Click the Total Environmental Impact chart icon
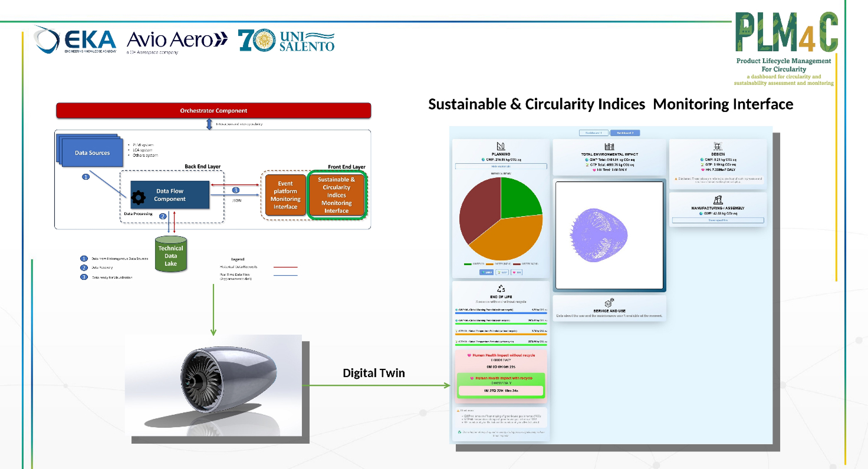868x469 pixels. coord(609,146)
